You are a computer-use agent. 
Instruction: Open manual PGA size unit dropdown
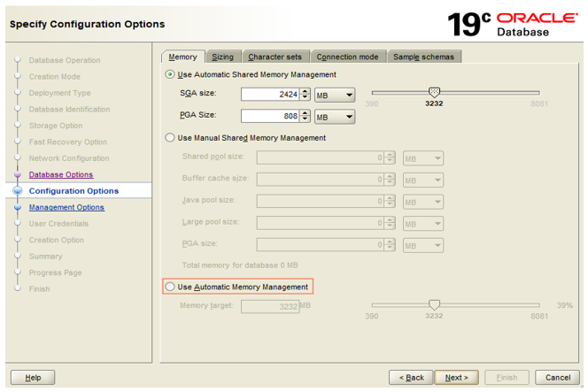coord(423,245)
